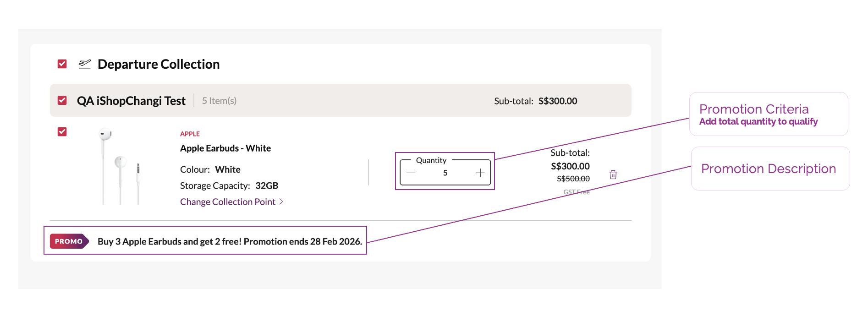This screenshot has height=316, width=868.
Task: Decrease quantity with the minus button
Action: (x=411, y=173)
